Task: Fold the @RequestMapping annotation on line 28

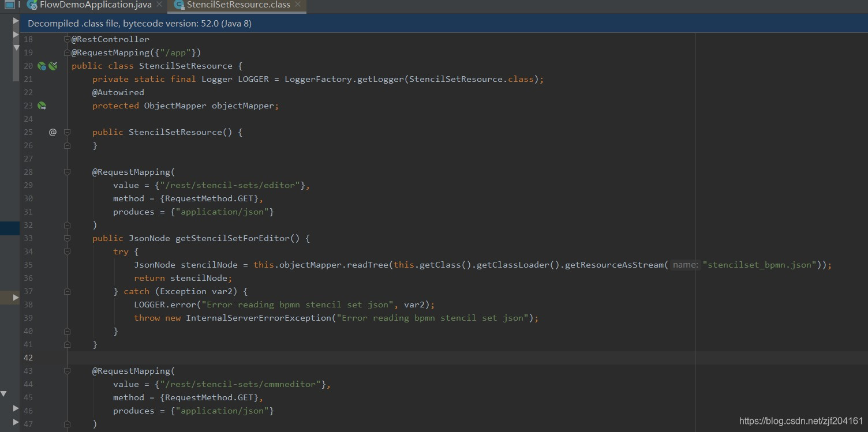Action: click(67, 172)
